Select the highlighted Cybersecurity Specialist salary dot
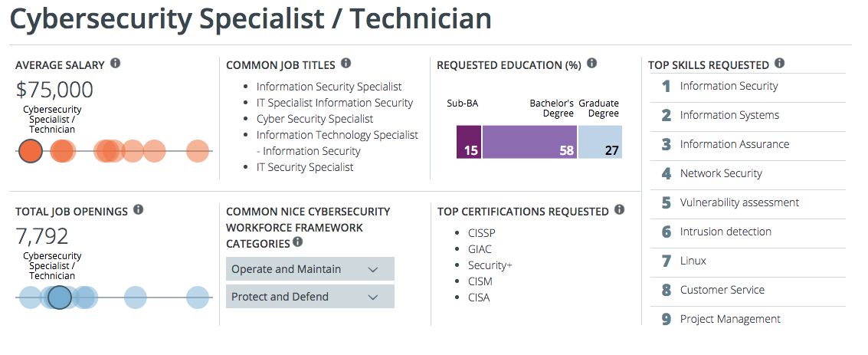 click(30, 151)
